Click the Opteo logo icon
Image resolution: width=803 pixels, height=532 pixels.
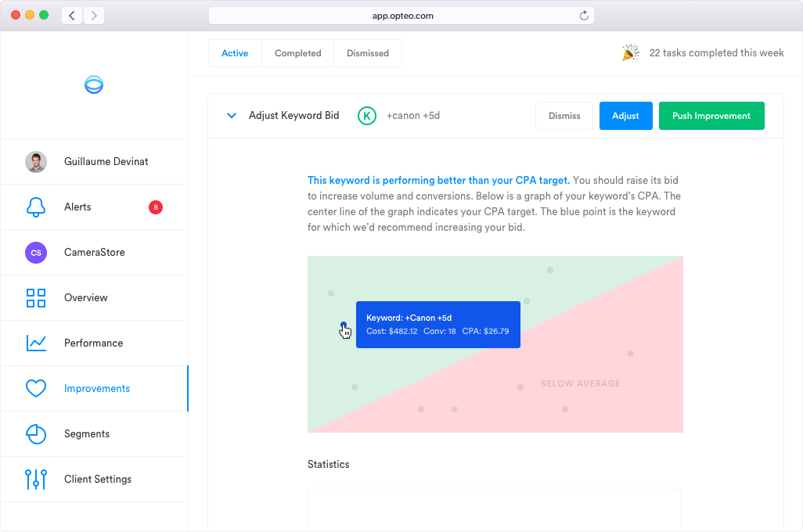pos(94,84)
